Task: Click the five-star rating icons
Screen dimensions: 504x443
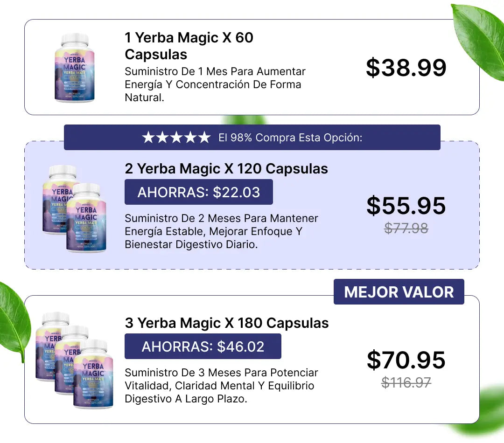Action: pyautogui.click(x=176, y=137)
